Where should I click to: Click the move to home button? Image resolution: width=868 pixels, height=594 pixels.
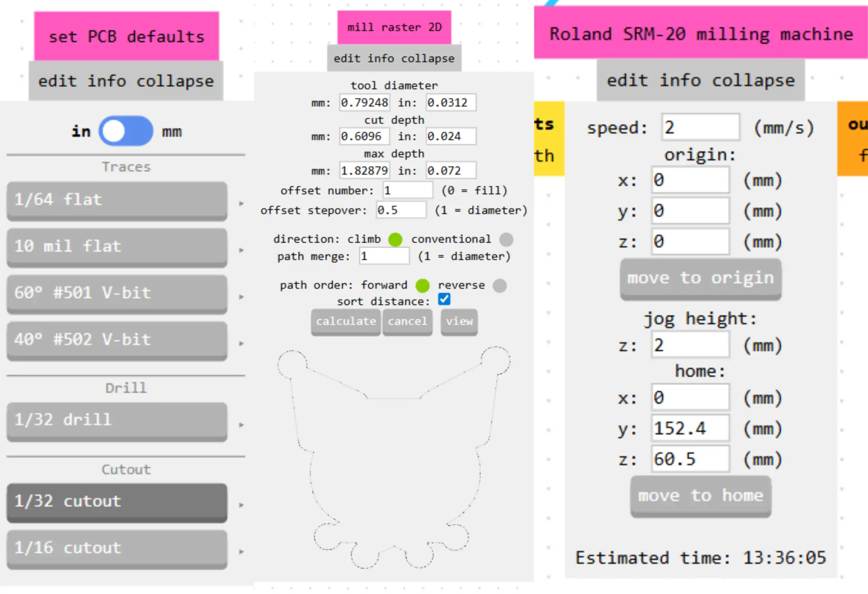[x=700, y=496]
